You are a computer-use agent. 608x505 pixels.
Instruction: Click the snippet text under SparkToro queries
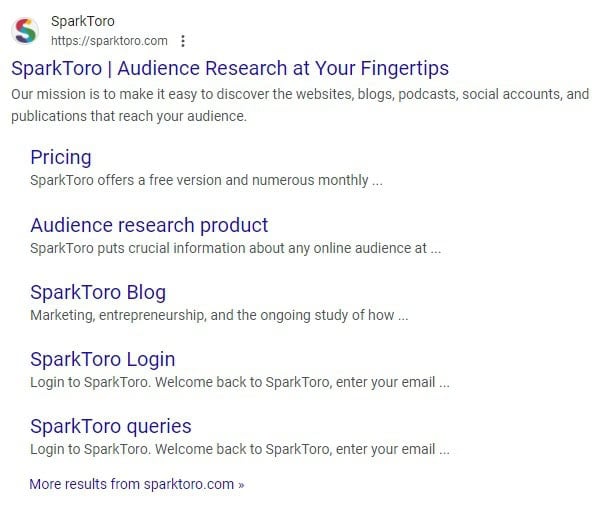click(x=240, y=450)
